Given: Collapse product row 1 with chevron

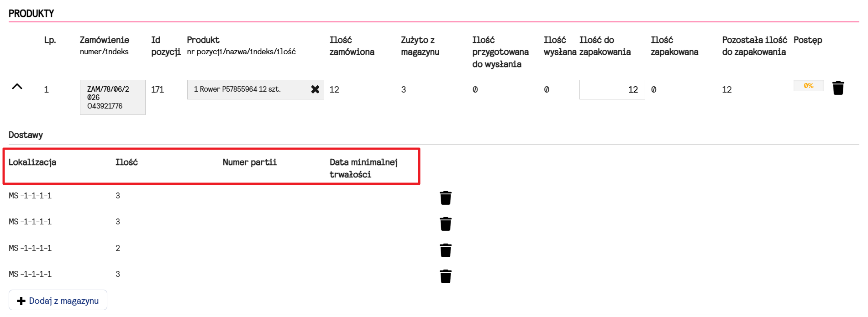Looking at the screenshot, I should [17, 86].
